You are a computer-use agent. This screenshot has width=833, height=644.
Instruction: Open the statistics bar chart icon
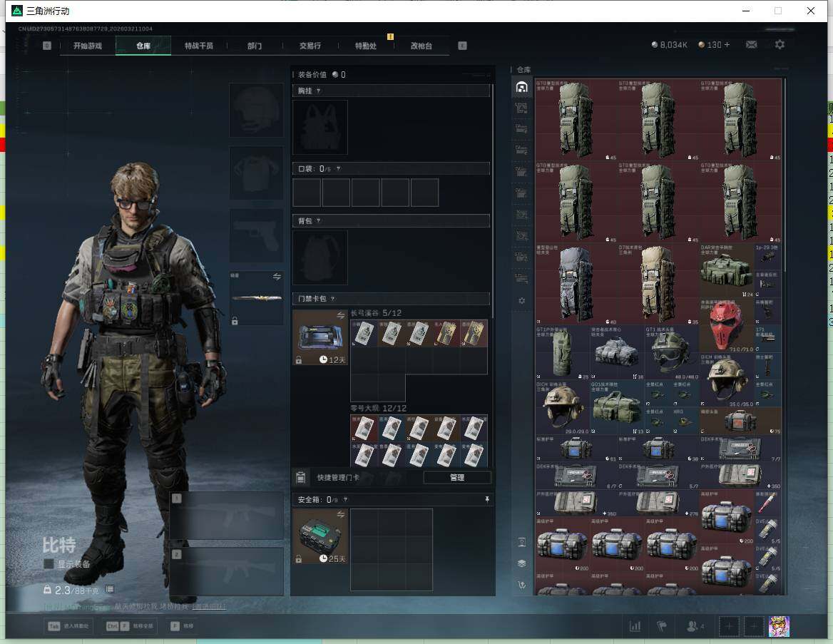(635, 626)
